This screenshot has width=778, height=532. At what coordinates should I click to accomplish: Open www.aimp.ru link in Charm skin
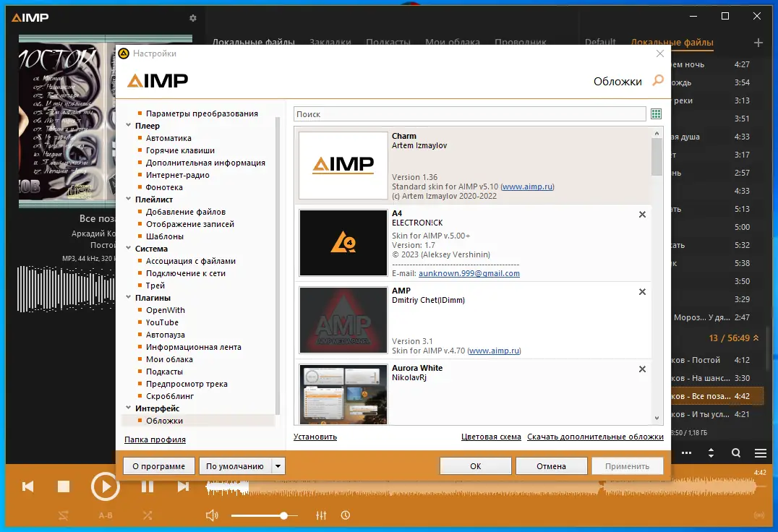(x=527, y=186)
